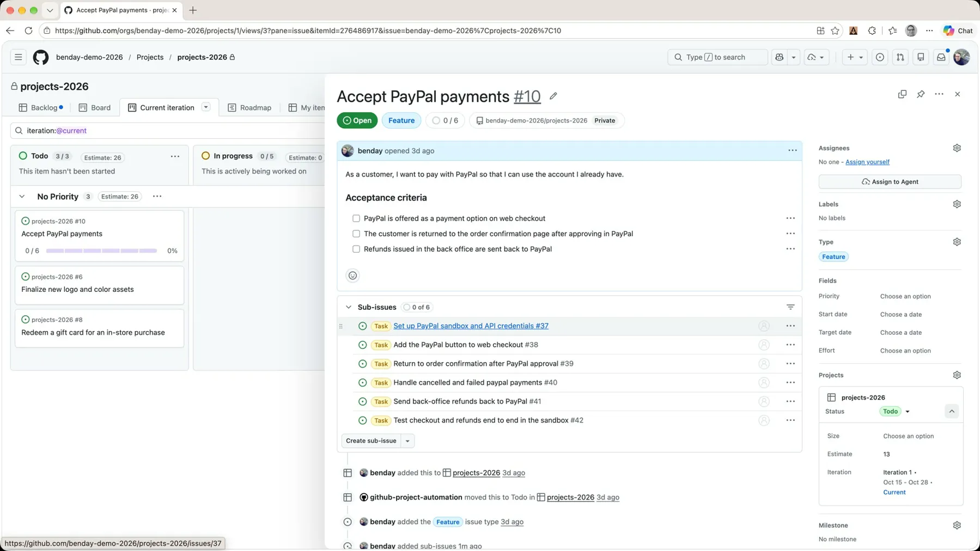Open sub-issue Set up PayPal sandbox #37

471,326
